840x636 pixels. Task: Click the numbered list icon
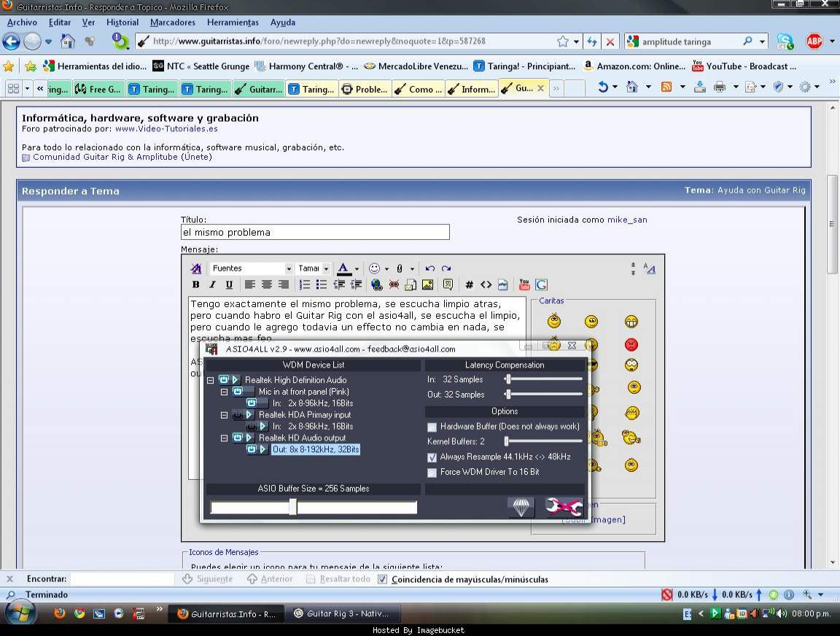tap(305, 285)
